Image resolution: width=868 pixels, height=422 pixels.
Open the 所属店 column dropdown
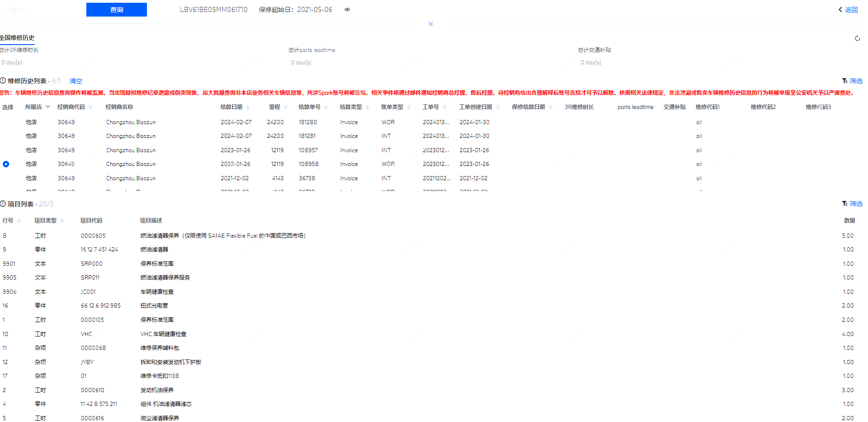47,107
